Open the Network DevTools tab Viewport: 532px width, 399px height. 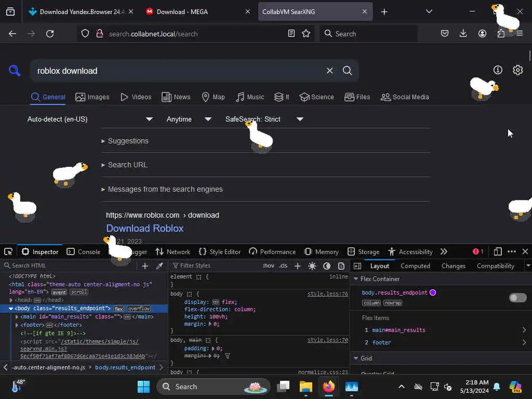click(172, 252)
